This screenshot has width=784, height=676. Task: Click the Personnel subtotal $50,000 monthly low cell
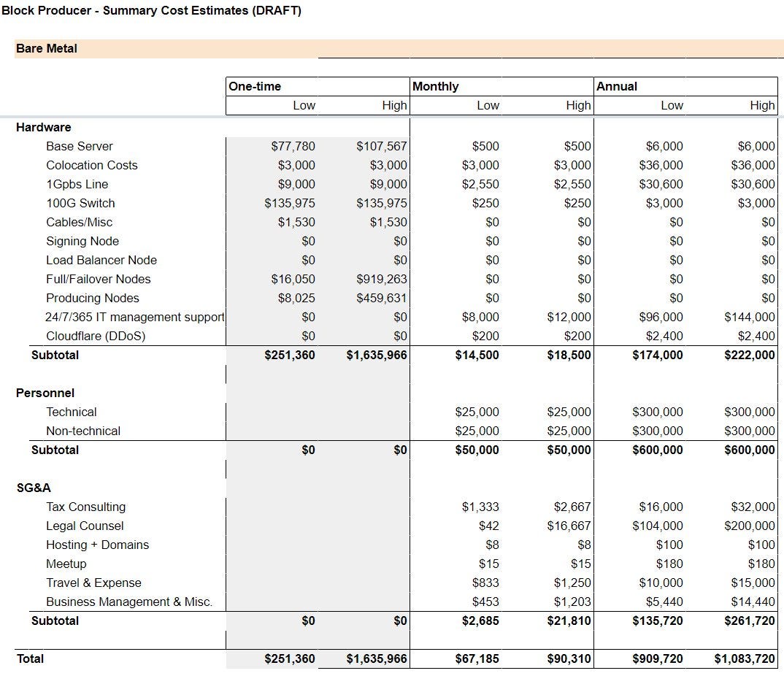click(477, 450)
